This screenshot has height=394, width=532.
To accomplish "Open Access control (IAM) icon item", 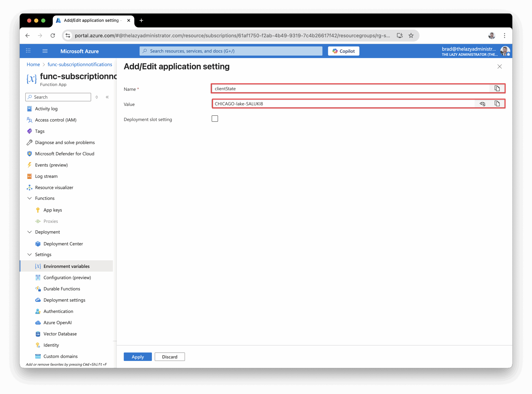I will [30, 120].
